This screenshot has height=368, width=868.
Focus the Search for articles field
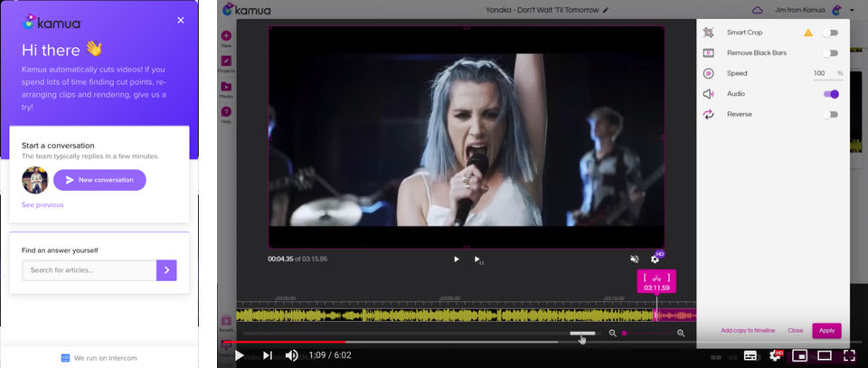coord(90,270)
